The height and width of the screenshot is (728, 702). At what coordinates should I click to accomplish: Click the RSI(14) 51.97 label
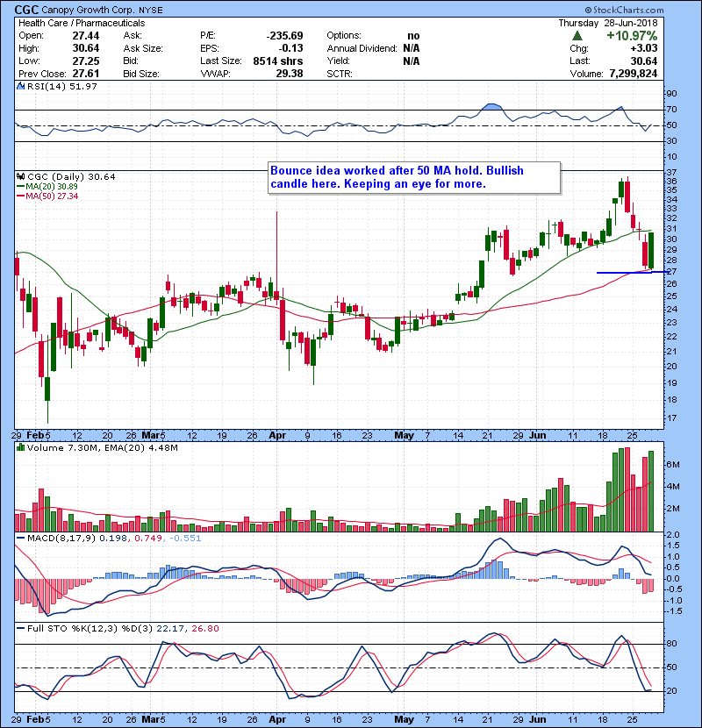[x=61, y=86]
